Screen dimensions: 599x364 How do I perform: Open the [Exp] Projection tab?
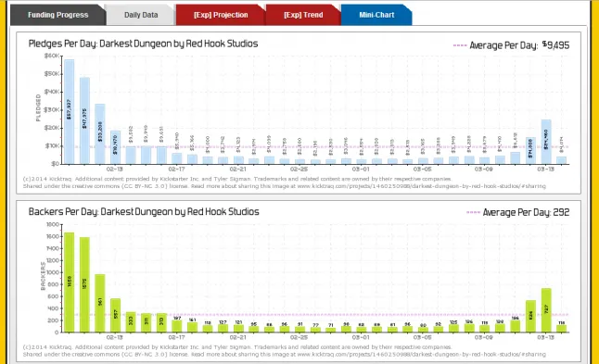click(221, 15)
